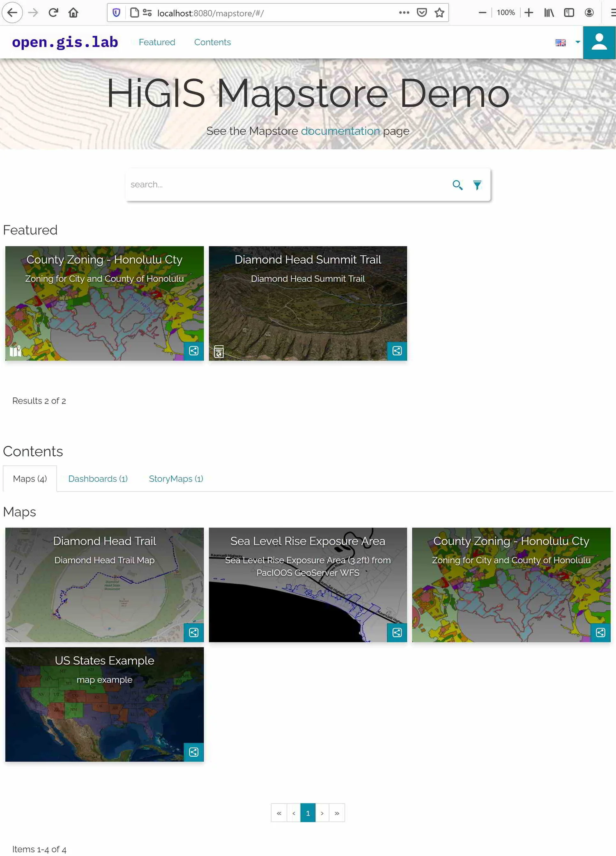Go to next page of results
Screen dimensions: 616x856
tap(322, 813)
